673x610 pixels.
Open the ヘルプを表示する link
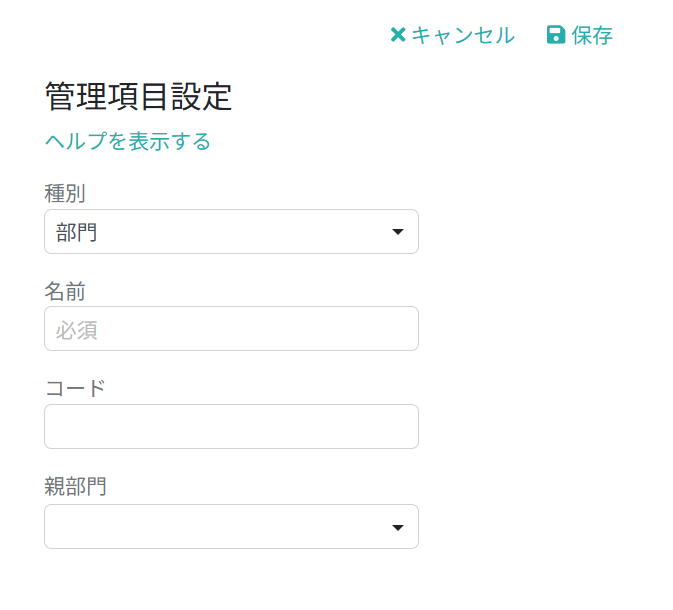coord(128,141)
